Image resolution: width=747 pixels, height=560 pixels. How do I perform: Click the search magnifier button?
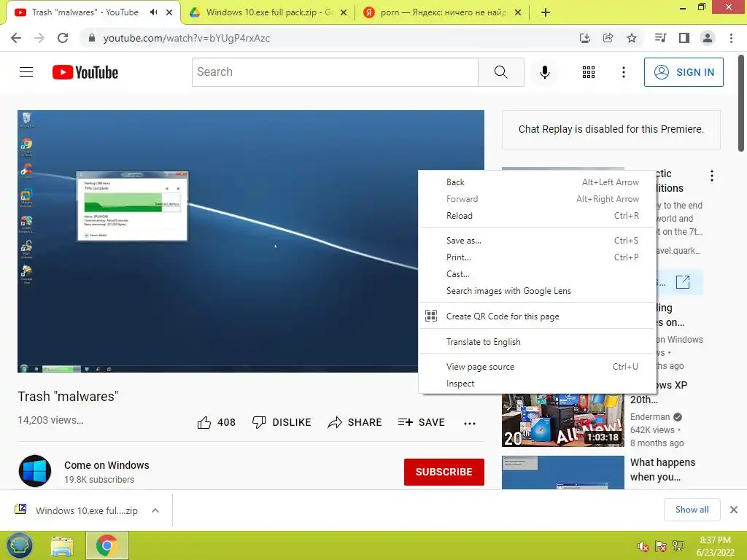tap(500, 72)
